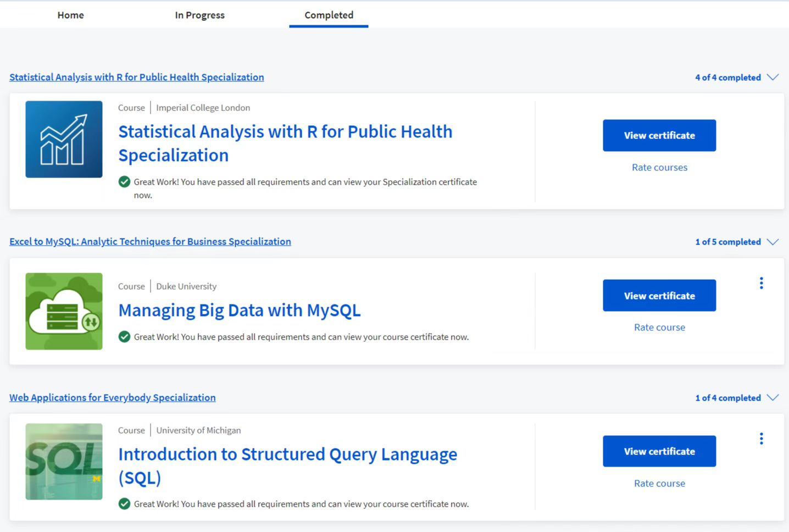Open the Managing Big Data with MySQL title

click(240, 311)
